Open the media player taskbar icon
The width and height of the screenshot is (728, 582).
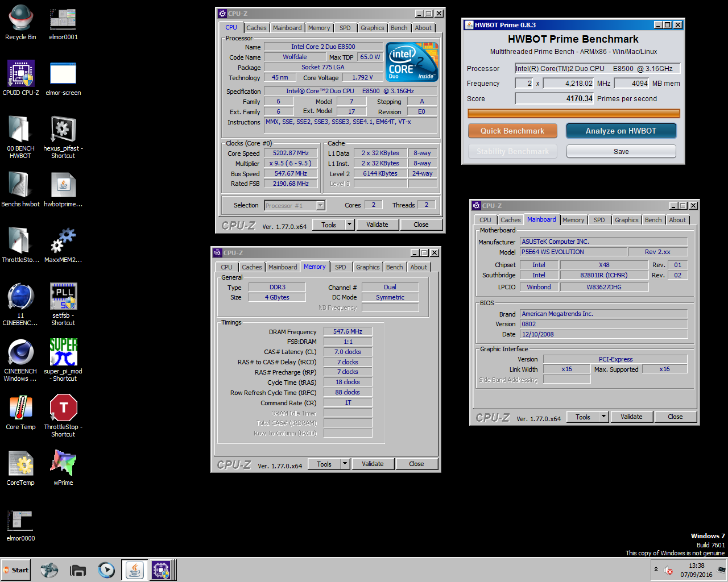click(106, 570)
